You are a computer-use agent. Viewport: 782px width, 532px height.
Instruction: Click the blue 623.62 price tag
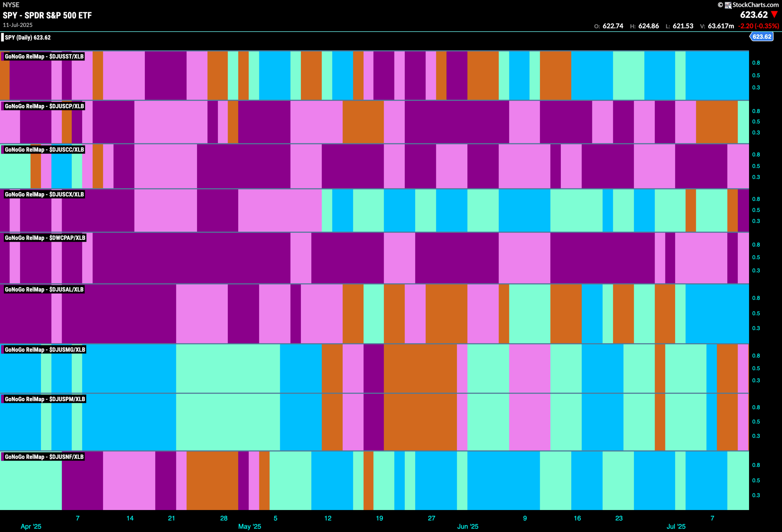click(762, 37)
